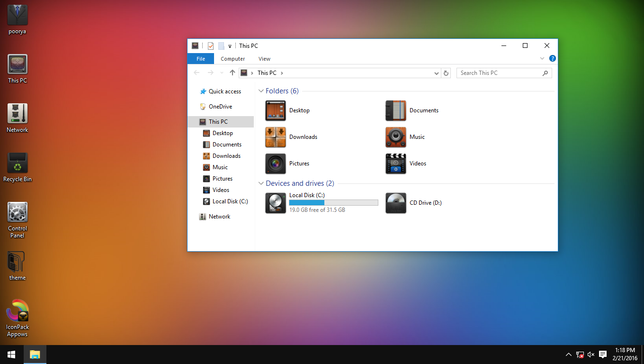Click inside the Search This PC field
644x364 pixels.
coord(497,73)
